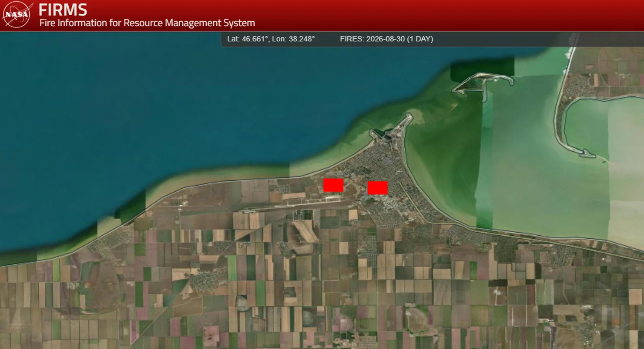
Task: Click the Lat/Lon coordinates readout
Action: 271,39
